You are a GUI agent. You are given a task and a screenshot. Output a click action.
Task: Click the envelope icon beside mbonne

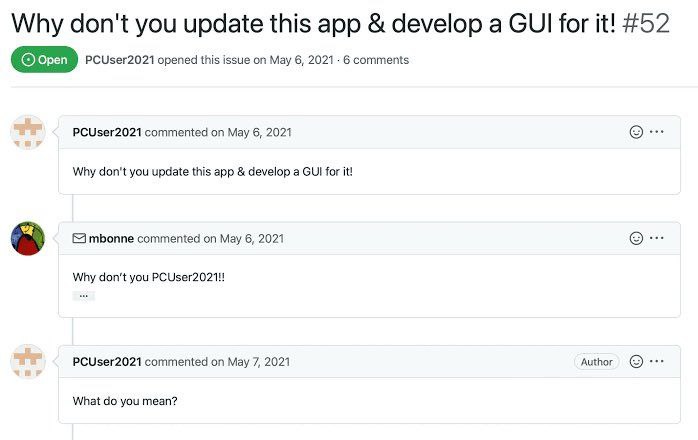tap(79, 238)
